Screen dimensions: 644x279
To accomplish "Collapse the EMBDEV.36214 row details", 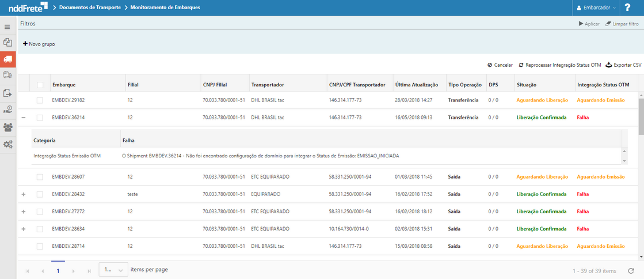I will 24,118.
